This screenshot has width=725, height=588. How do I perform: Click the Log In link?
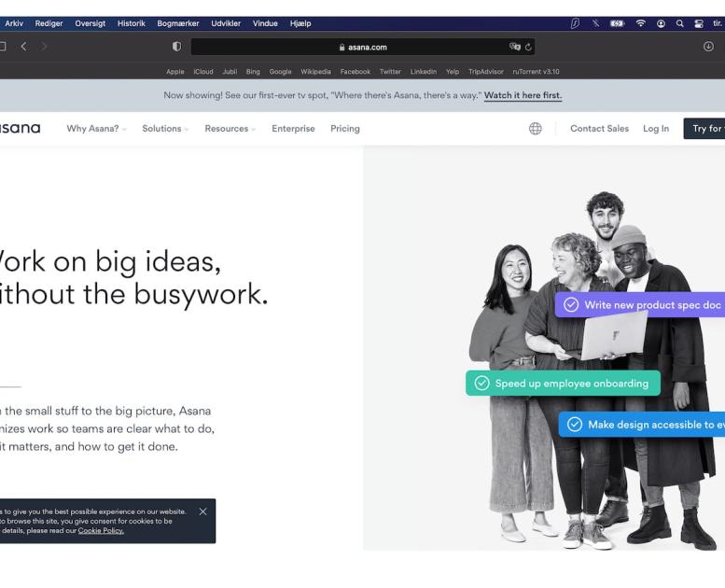coord(655,129)
